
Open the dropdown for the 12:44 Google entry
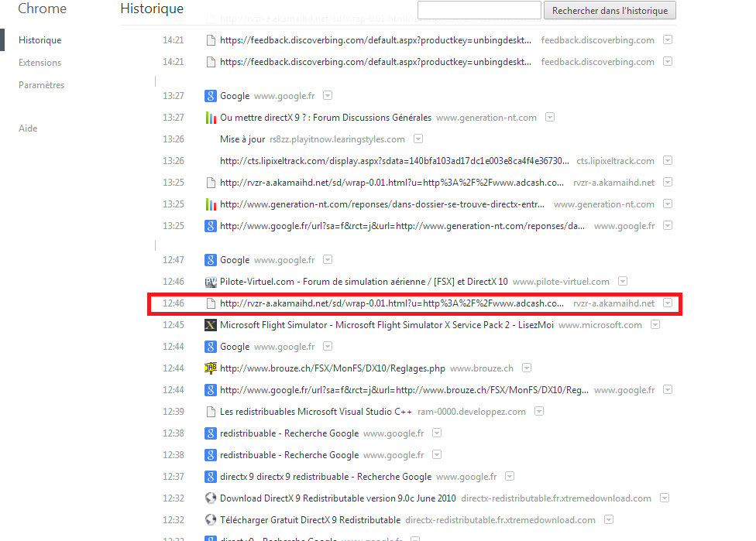coord(328,347)
